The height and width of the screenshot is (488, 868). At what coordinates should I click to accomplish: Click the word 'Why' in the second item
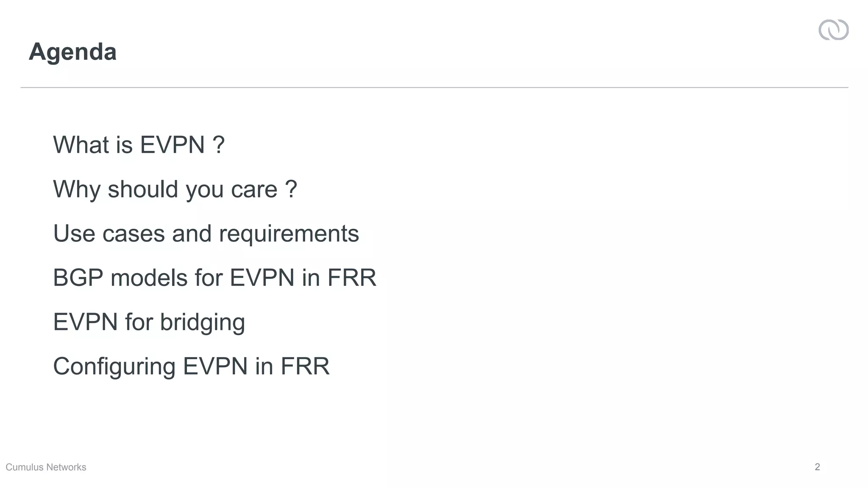pos(76,189)
